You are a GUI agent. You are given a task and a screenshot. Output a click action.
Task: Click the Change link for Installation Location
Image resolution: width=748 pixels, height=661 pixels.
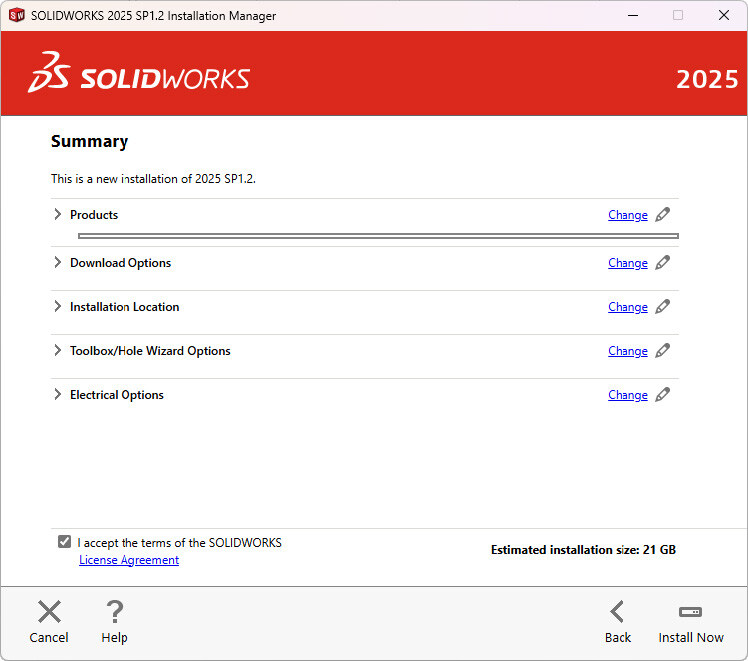[x=628, y=307]
